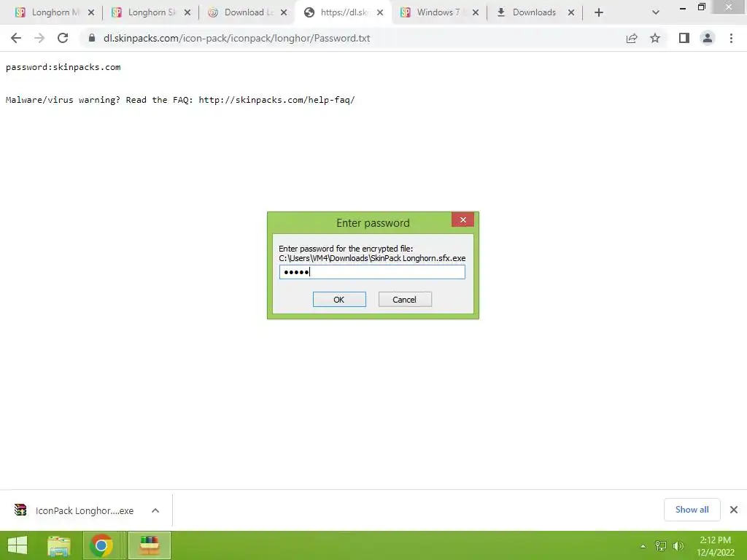
Task: Open the volume tray icon
Action: click(678, 545)
